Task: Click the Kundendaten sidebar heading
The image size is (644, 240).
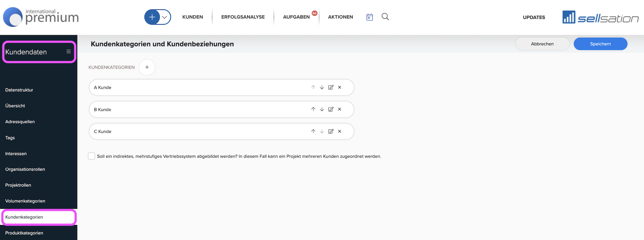Action: pyautogui.click(x=26, y=52)
